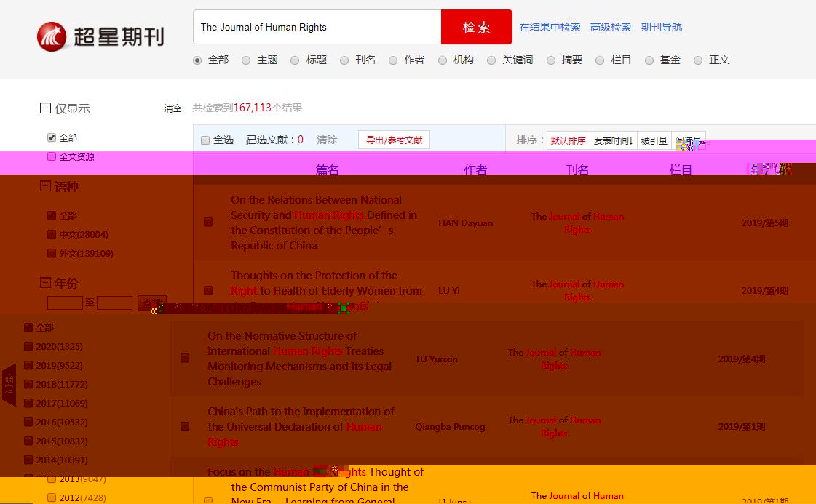Click the 超星期刊 logo
This screenshot has height=504, width=816.
[100, 37]
